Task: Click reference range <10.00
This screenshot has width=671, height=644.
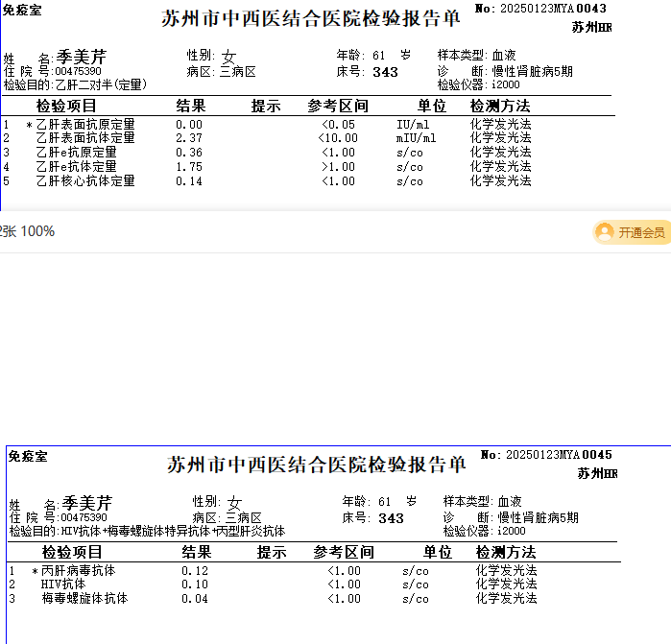Action: pyautogui.click(x=338, y=138)
